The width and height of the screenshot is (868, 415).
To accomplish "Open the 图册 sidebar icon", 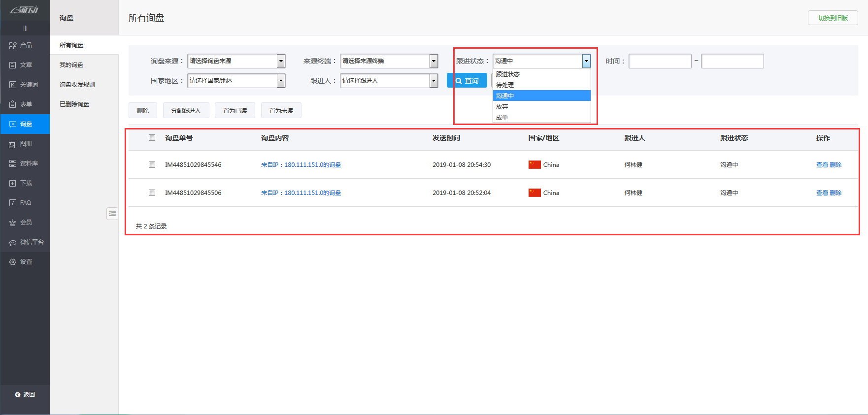I will pyautogui.click(x=13, y=144).
